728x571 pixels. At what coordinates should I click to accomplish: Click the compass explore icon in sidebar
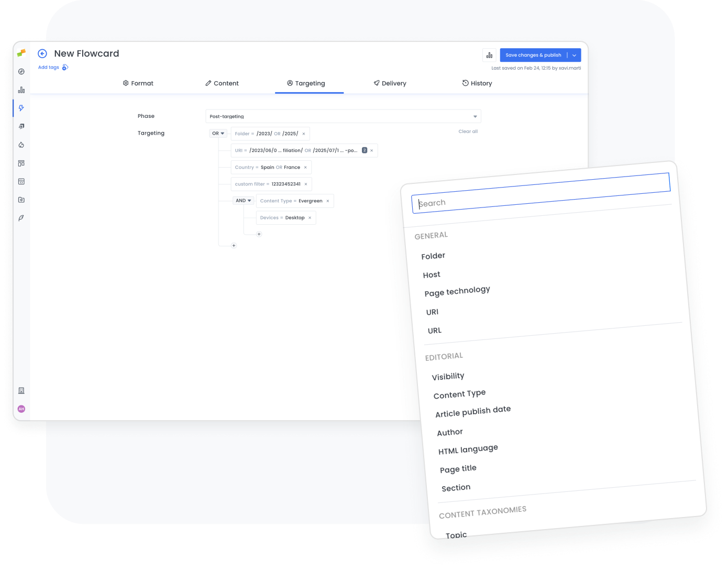click(21, 71)
